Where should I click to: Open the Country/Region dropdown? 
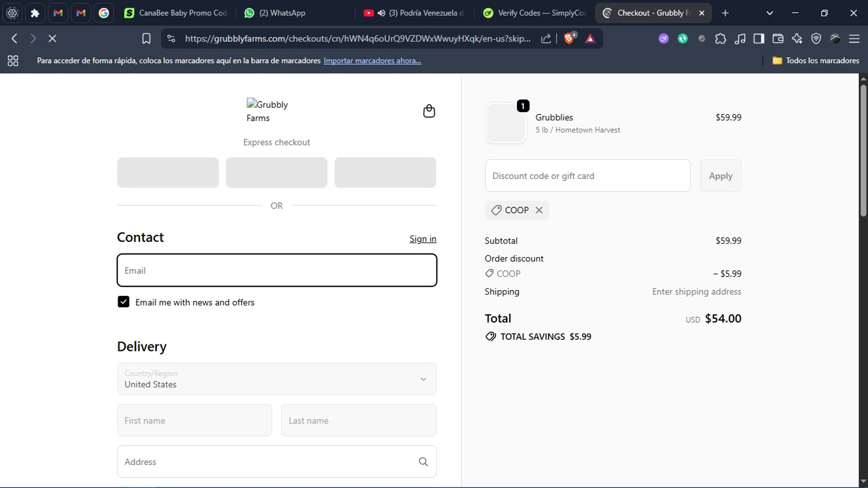pyautogui.click(x=277, y=379)
